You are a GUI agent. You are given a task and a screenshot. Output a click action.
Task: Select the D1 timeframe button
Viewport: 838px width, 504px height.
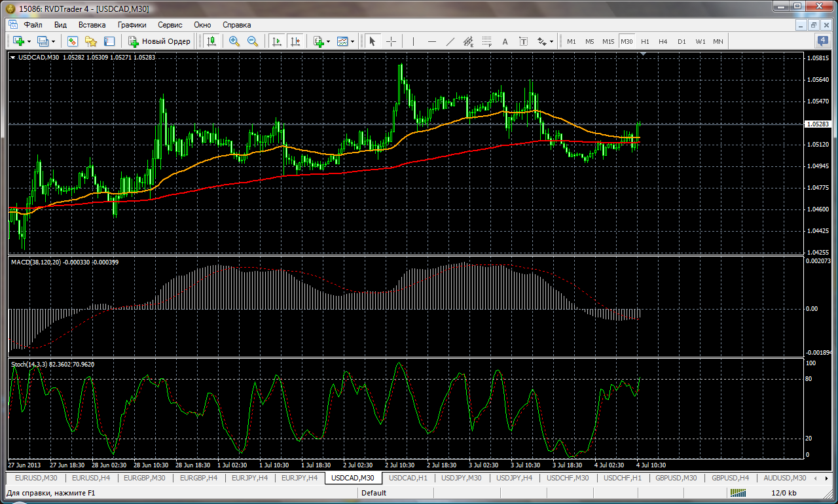click(682, 41)
